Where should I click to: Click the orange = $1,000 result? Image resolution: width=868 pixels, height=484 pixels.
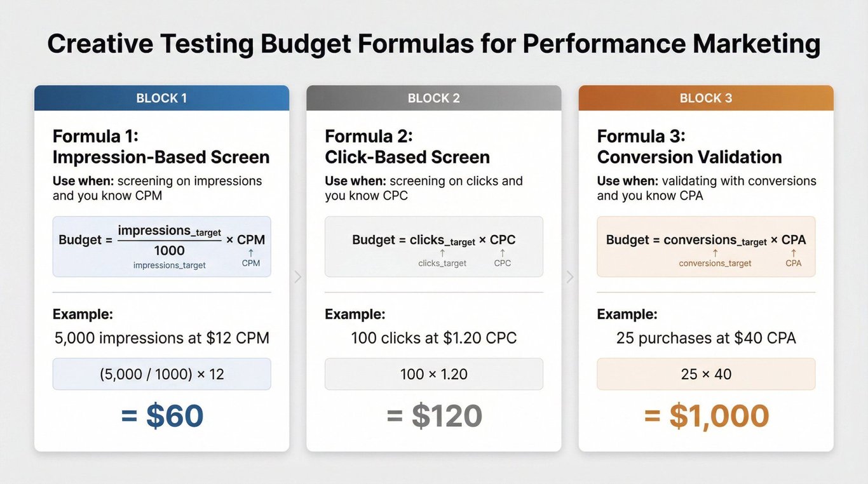click(706, 416)
